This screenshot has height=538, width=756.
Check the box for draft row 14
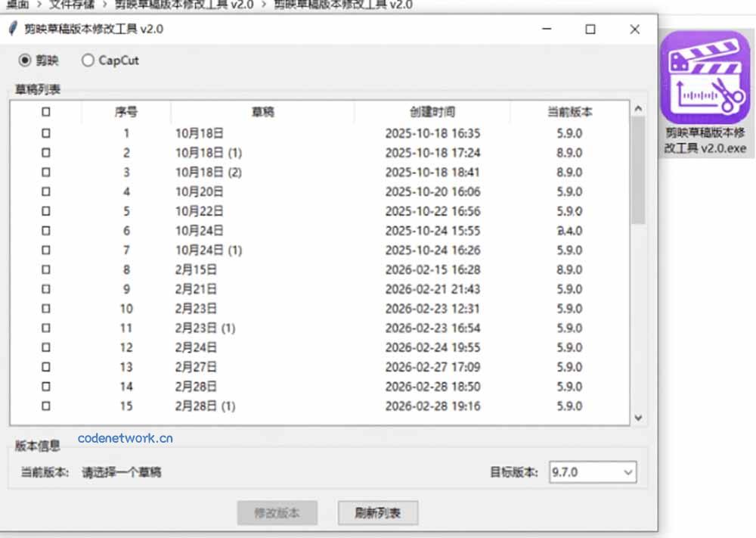[46, 387]
